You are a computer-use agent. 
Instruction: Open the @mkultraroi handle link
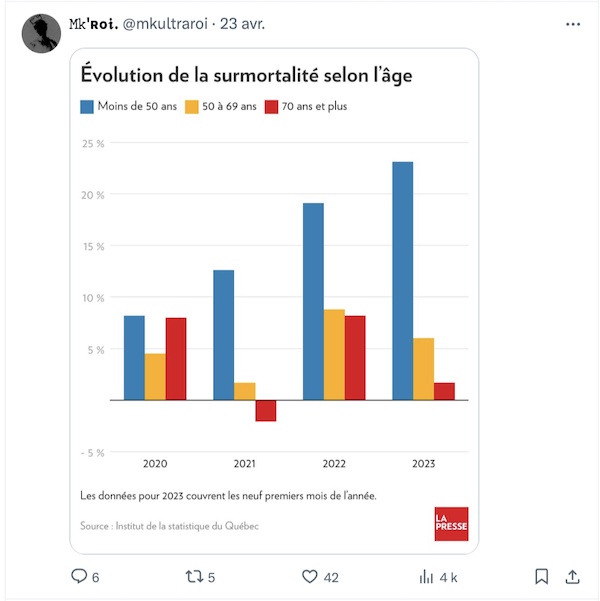(165, 24)
